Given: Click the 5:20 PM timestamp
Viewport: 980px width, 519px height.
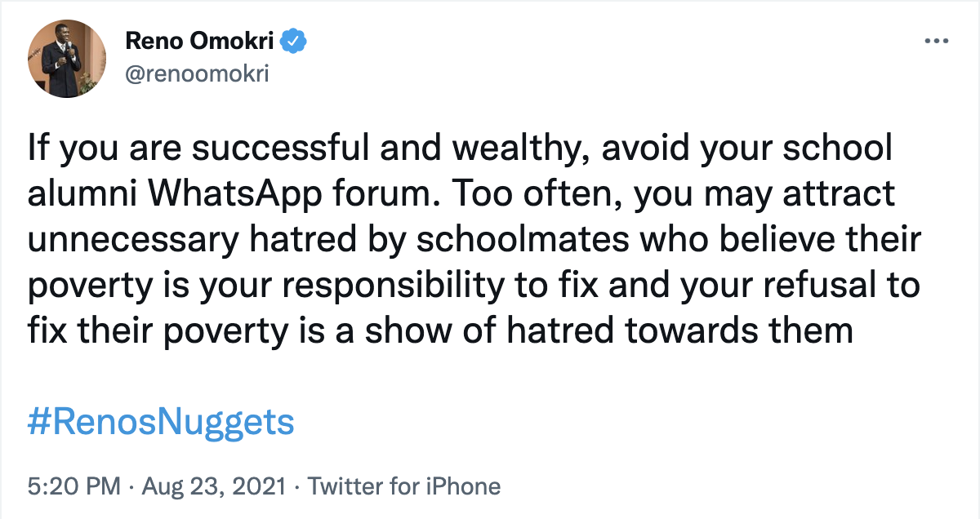Looking at the screenshot, I should tap(74, 487).
